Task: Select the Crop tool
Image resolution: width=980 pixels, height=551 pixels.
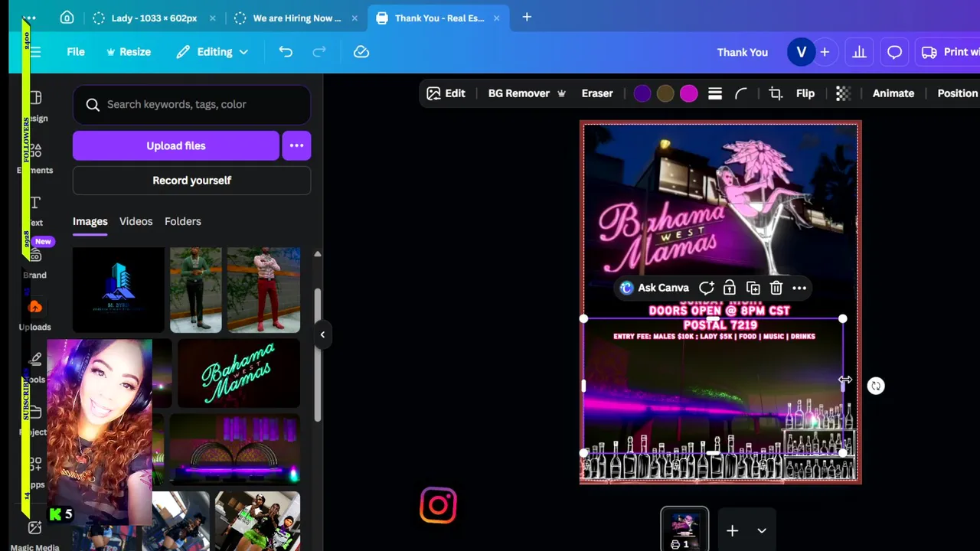Action: click(x=776, y=93)
